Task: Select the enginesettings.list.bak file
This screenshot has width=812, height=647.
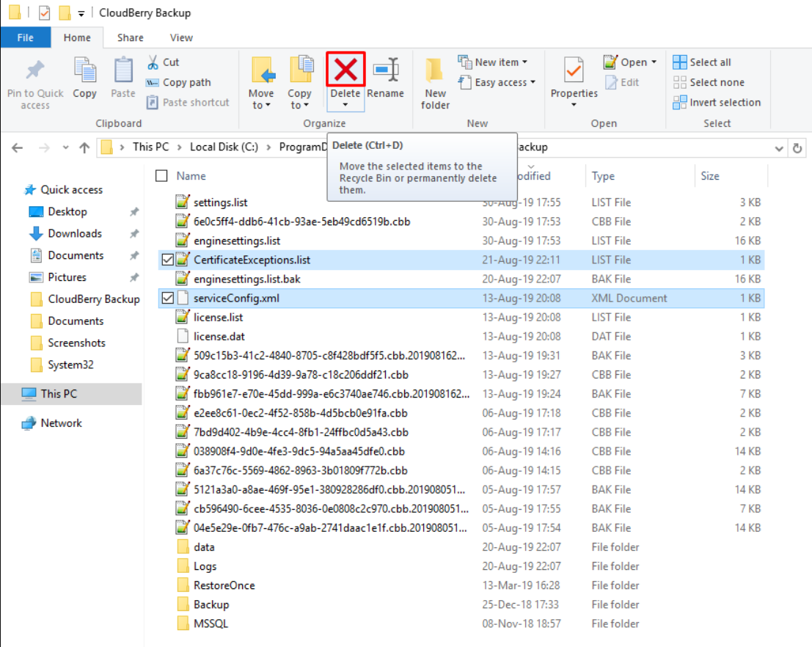Action: tap(247, 279)
